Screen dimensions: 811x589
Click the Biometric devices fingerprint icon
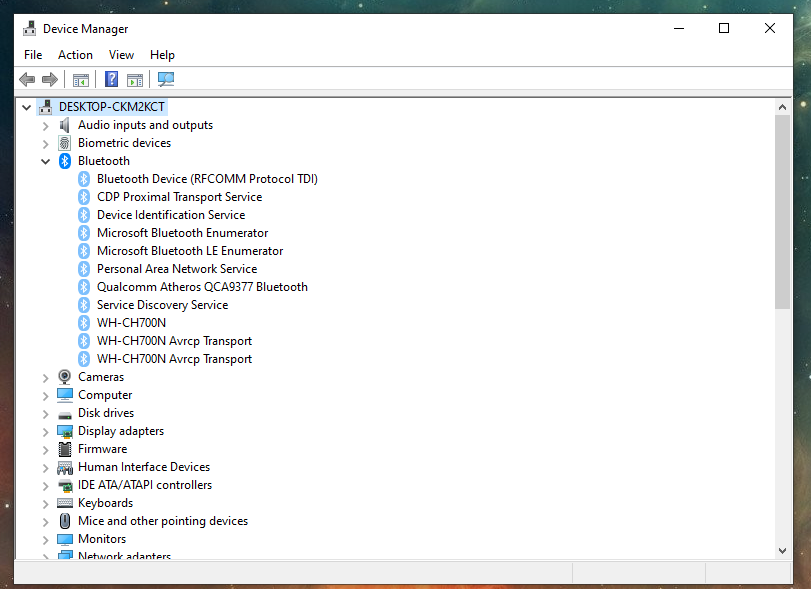point(64,143)
